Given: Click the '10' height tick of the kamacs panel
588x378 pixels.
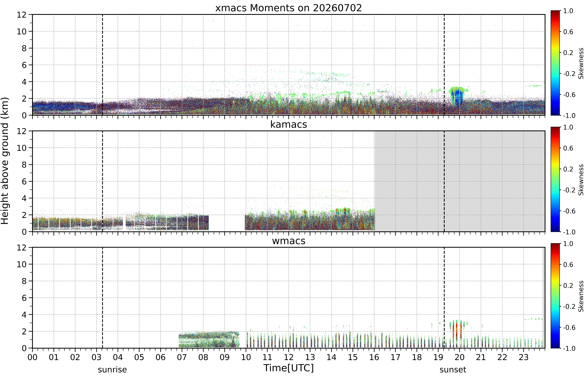Looking at the screenshot, I should point(22,148).
